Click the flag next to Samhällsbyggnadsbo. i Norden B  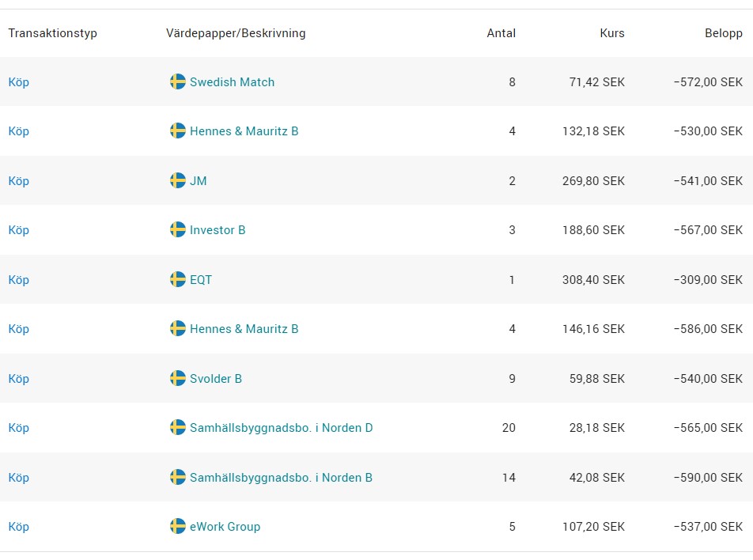pos(178,478)
